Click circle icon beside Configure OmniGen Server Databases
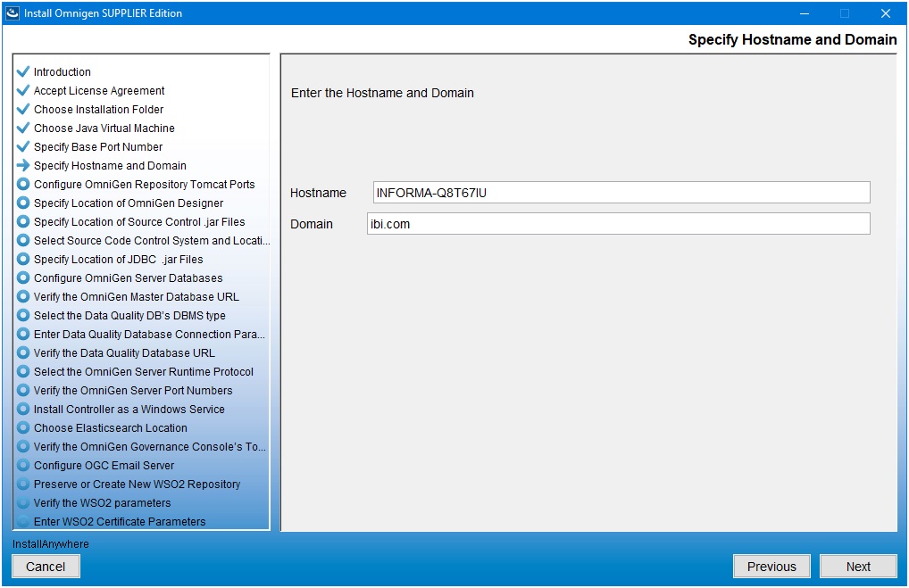 click(23, 277)
